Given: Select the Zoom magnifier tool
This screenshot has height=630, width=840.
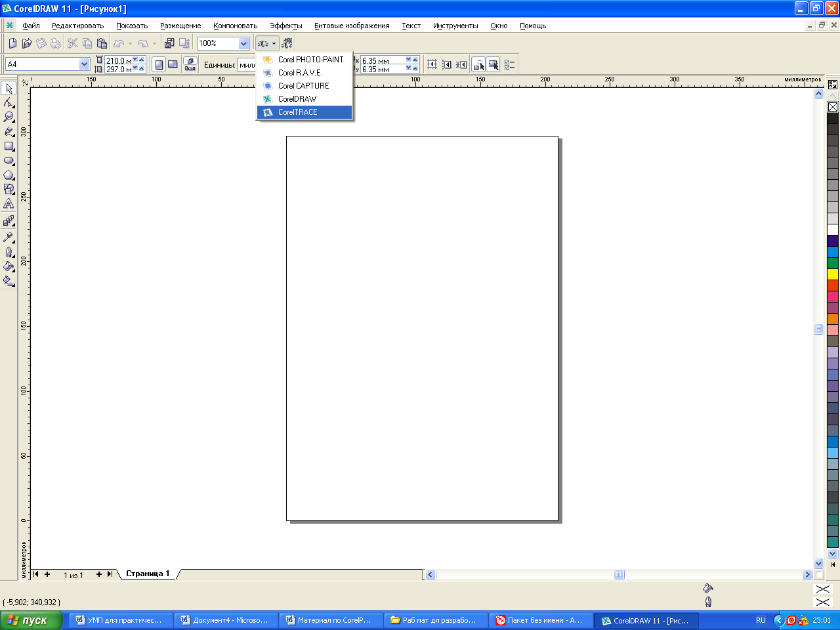Looking at the screenshot, I should point(9,117).
